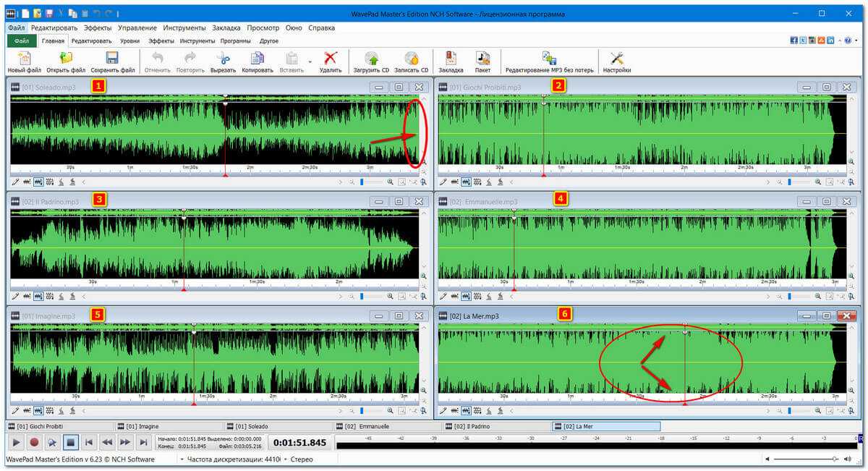Screen dimensions: 868x471
Task: Click the Save File floppy icon
Action: coord(113,59)
